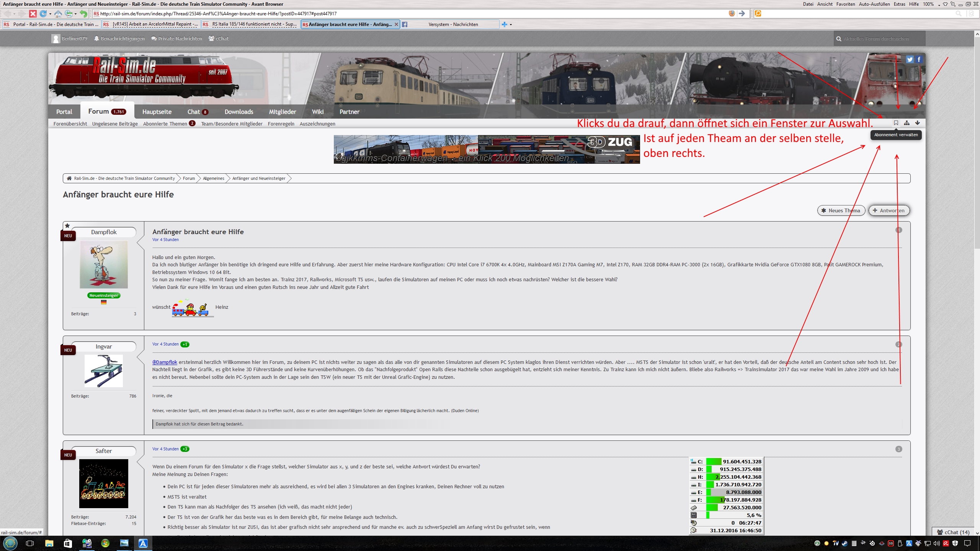Image resolution: width=980 pixels, height=551 pixels.
Task: Open Benachrichtigungen bell notifications
Action: (119, 39)
